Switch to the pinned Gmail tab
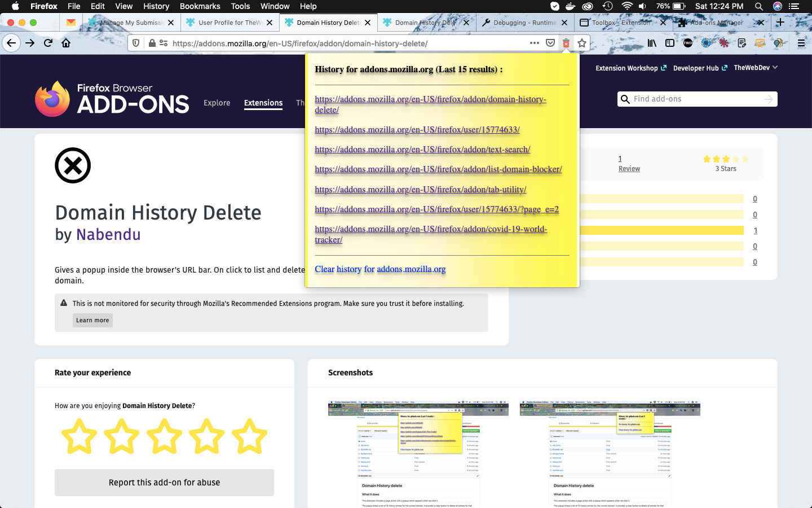812x508 pixels. (x=70, y=23)
